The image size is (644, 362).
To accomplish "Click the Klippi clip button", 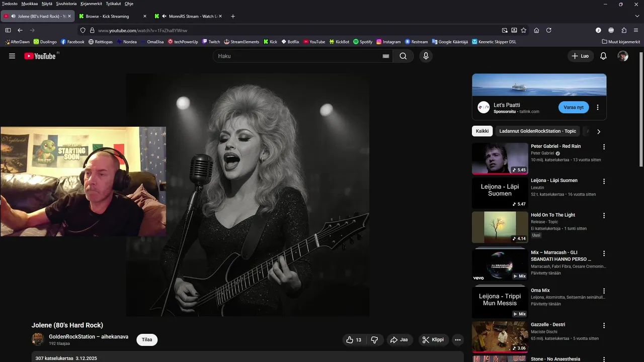I will 433,340.
